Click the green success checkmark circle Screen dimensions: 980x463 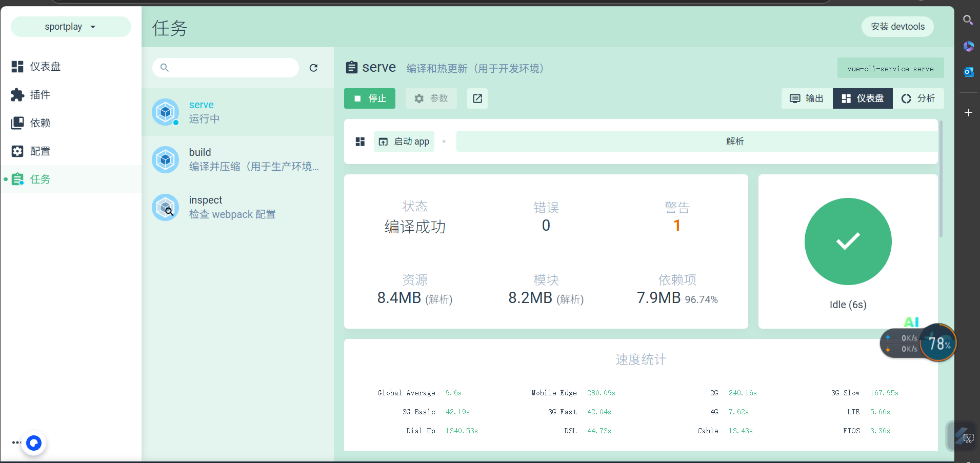pos(848,241)
